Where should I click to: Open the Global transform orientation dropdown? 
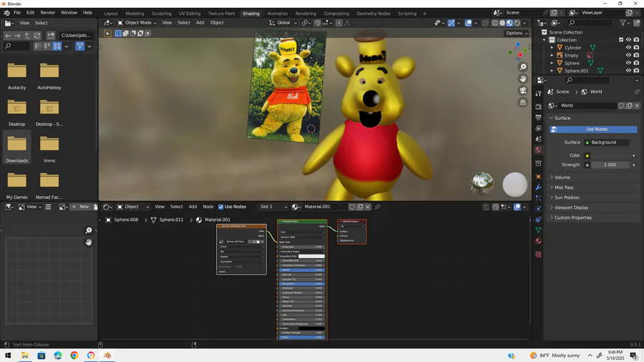coord(283,23)
